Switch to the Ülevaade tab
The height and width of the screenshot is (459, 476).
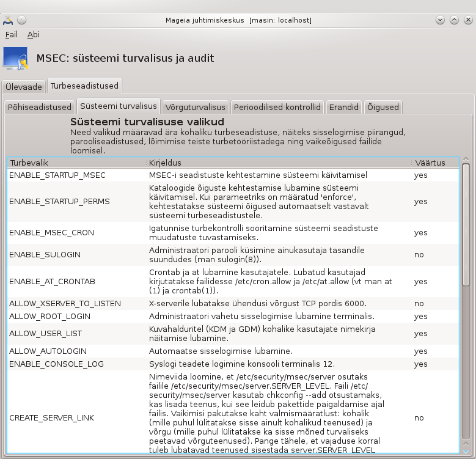pyautogui.click(x=24, y=87)
